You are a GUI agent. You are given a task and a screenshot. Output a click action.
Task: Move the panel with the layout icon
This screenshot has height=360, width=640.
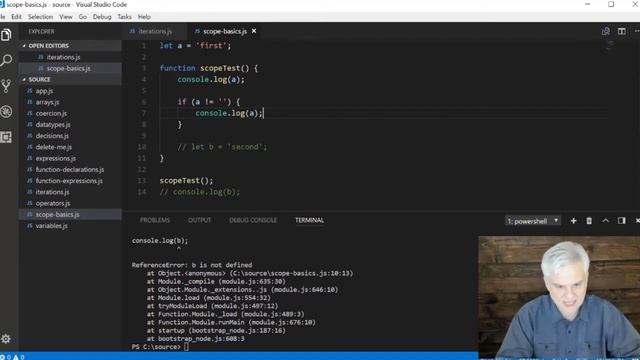click(622, 221)
